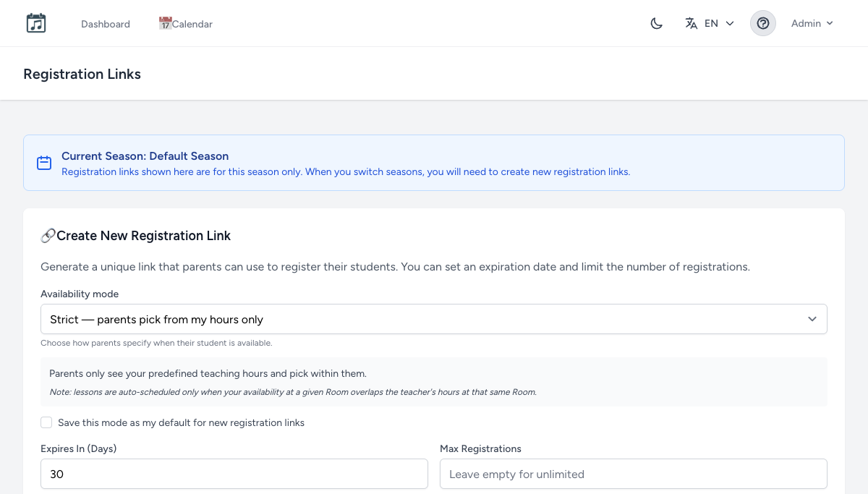Click the 'Current Season: Default Season' text
868x494 pixels.
[x=145, y=156]
